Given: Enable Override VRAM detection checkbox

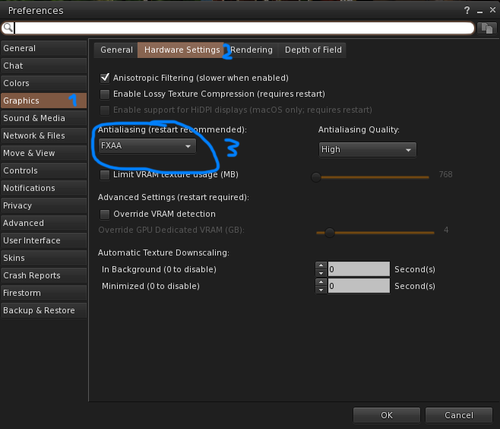Looking at the screenshot, I should click(105, 214).
